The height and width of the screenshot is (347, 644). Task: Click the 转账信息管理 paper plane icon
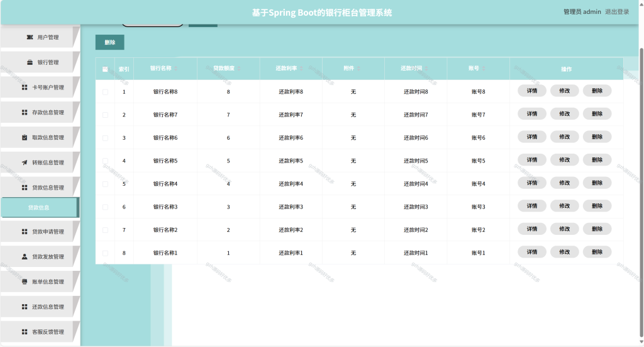25,163
